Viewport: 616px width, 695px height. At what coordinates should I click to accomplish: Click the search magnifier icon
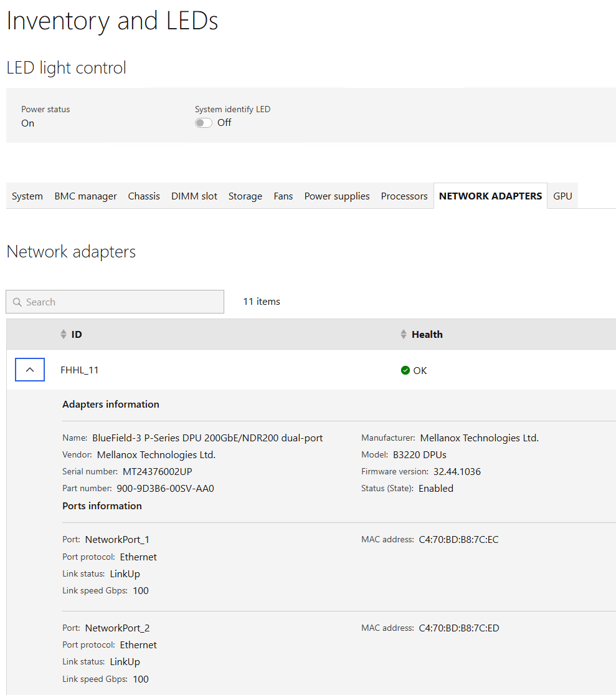pos(18,302)
